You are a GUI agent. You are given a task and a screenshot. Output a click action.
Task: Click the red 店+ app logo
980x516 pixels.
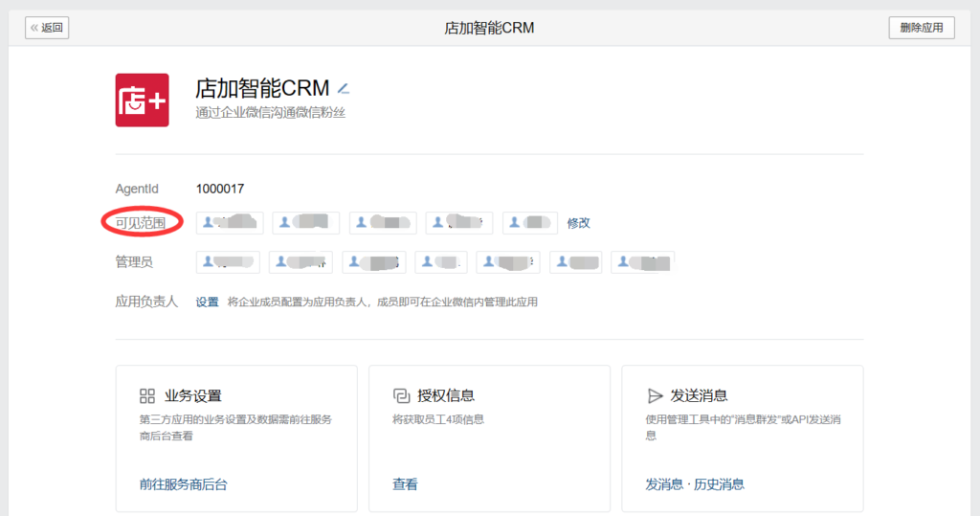click(x=142, y=101)
